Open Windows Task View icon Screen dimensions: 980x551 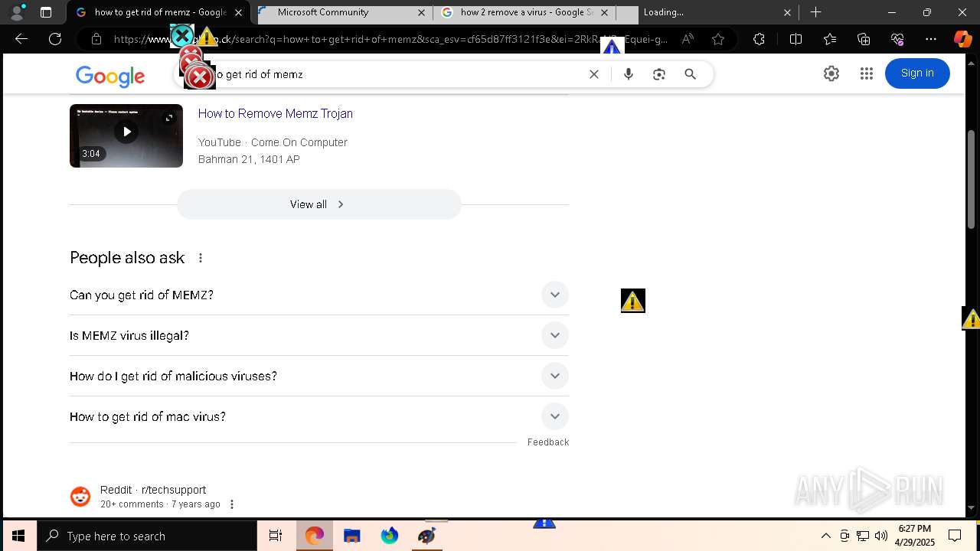point(276,536)
